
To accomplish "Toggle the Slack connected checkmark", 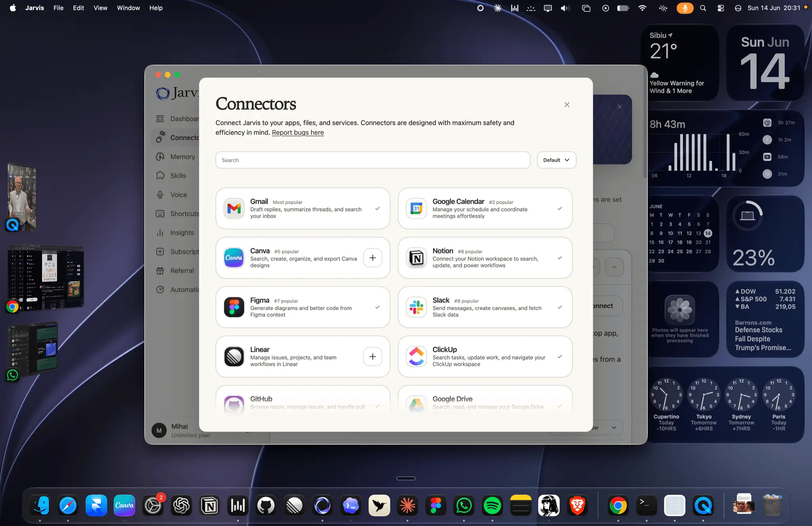I will pyautogui.click(x=560, y=307).
